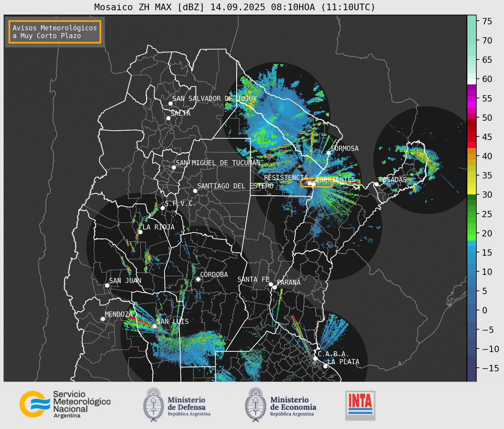Click the LA PLATA city label text

343,362
